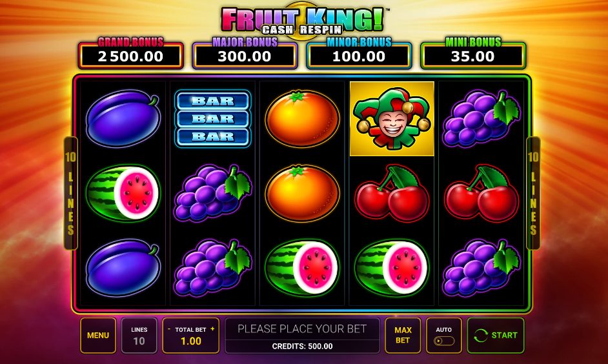Click the START spin button
This screenshot has width=608, height=364.
coord(496,336)
